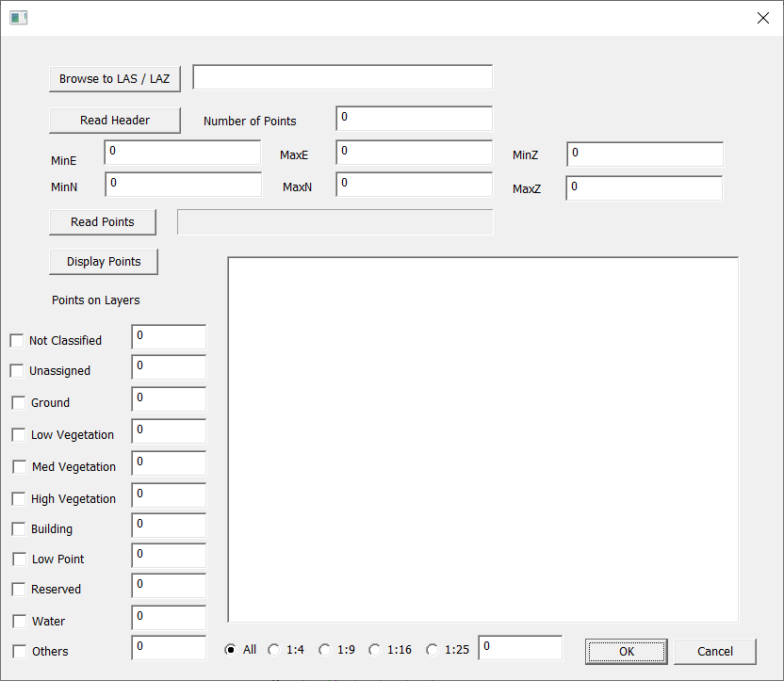Click the LAS file path text field
Image resolution: width=784 pixels, height=681 pixels.
342,77
